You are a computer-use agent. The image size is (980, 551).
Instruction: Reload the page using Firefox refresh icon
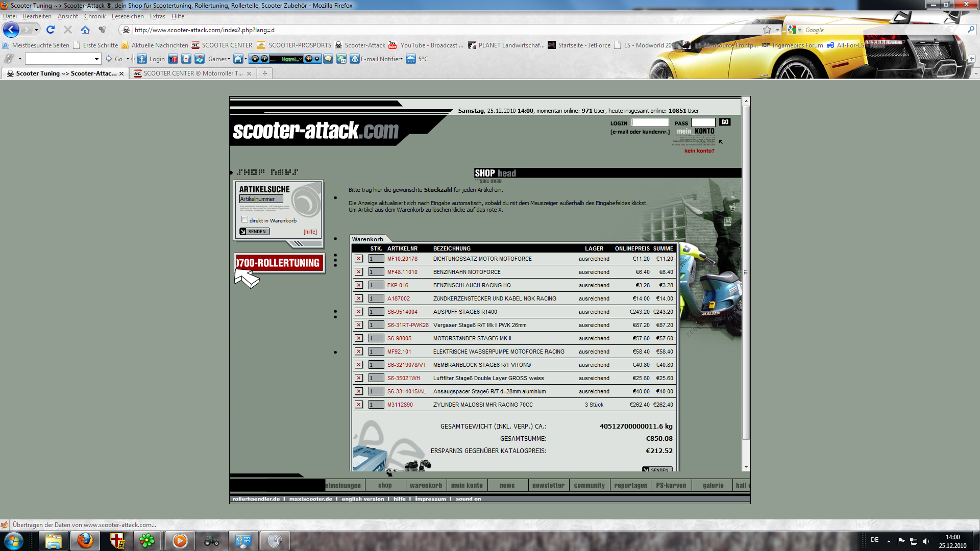click(51, 30)
